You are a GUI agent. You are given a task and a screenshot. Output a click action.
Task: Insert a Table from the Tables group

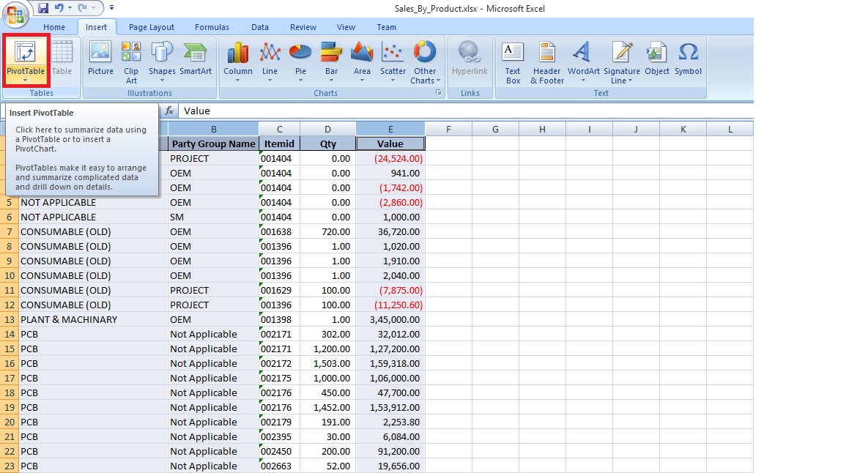click(x=62, y=58)
